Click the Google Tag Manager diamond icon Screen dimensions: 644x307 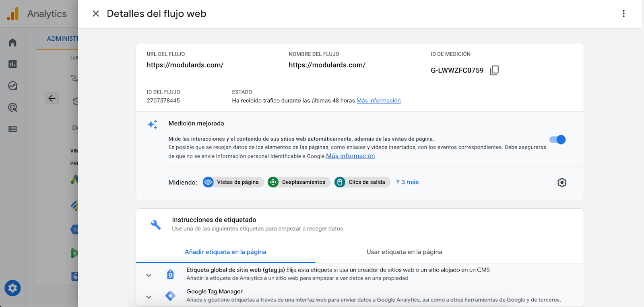click(170, 296)
